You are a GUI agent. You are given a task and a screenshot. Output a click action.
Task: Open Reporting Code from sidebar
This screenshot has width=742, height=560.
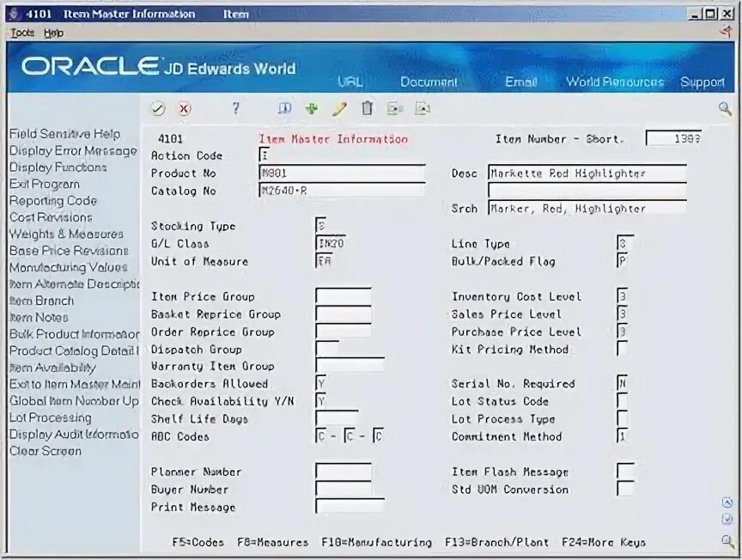53,201
